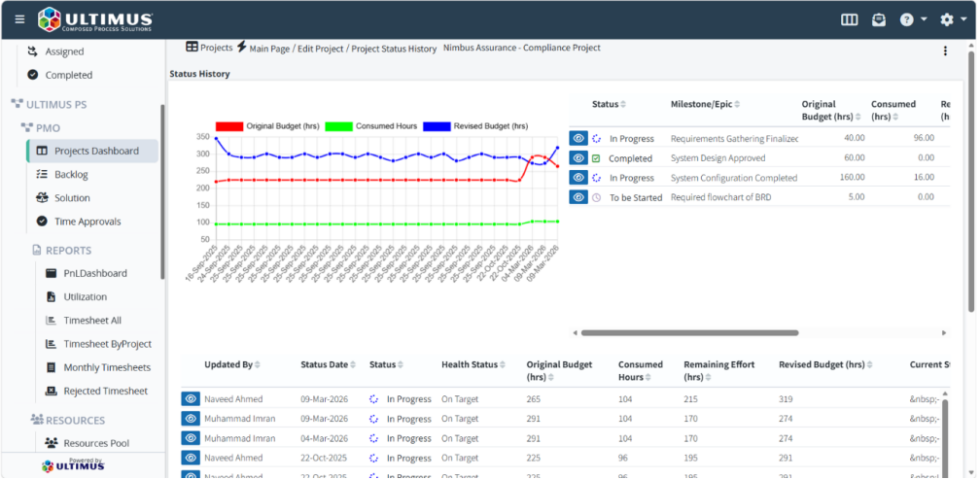This screenshot has width=980, height=479.
Task: Click the columns layout icon in header
Action: pyautogui.click(x=849, y=20)
